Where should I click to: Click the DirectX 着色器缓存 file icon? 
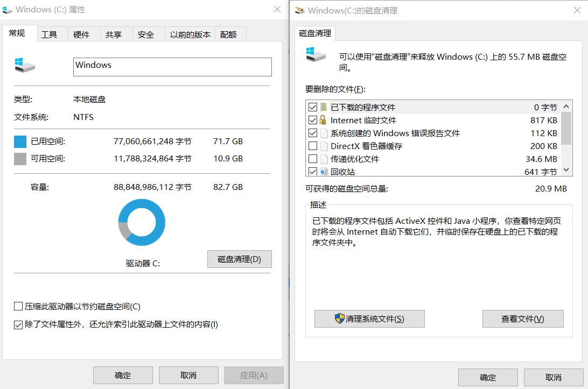324,146
